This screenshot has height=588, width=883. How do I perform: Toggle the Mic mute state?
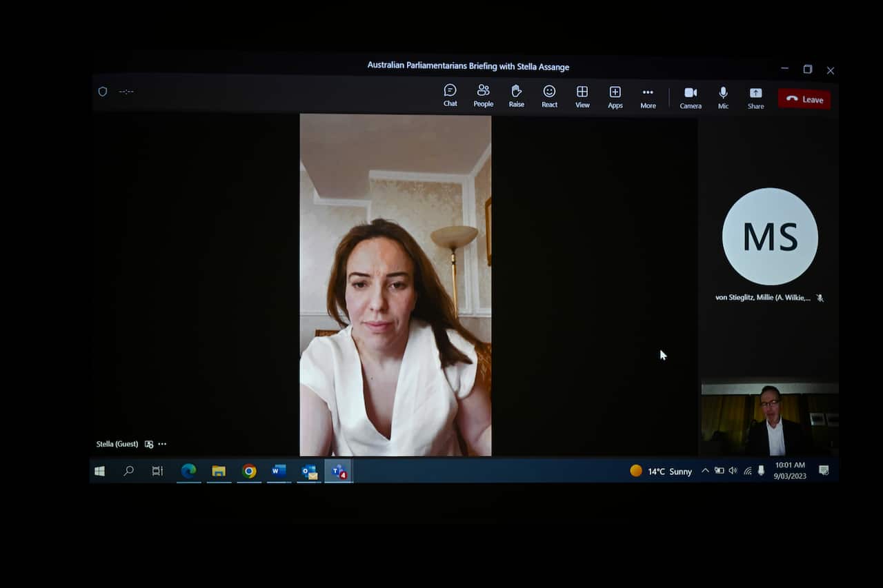click(723, 97)
